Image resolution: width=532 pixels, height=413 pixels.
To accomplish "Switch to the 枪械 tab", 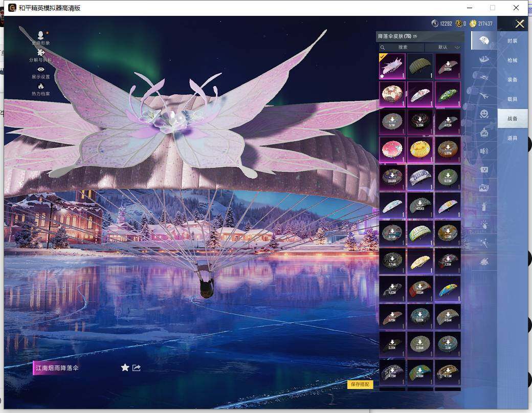I will click(512, 60).
